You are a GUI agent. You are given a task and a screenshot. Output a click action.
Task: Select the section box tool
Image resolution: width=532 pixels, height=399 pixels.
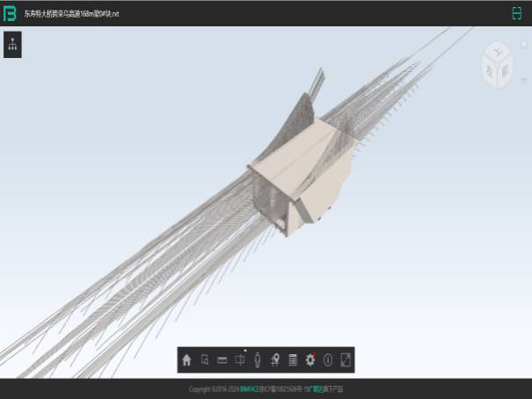(240, 359)
